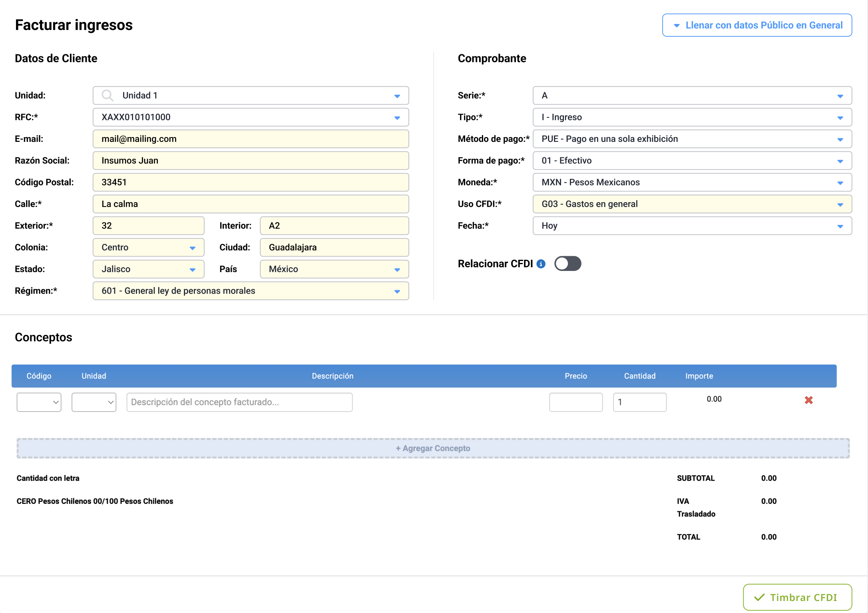
Task: Click the Datos de Cliente heading
Action: coord(56,58)
